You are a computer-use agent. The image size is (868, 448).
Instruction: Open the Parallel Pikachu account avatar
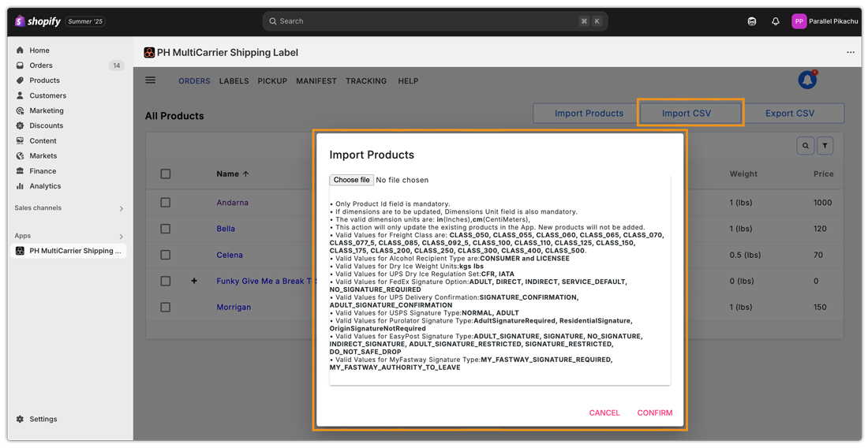[x=799, y=21]
